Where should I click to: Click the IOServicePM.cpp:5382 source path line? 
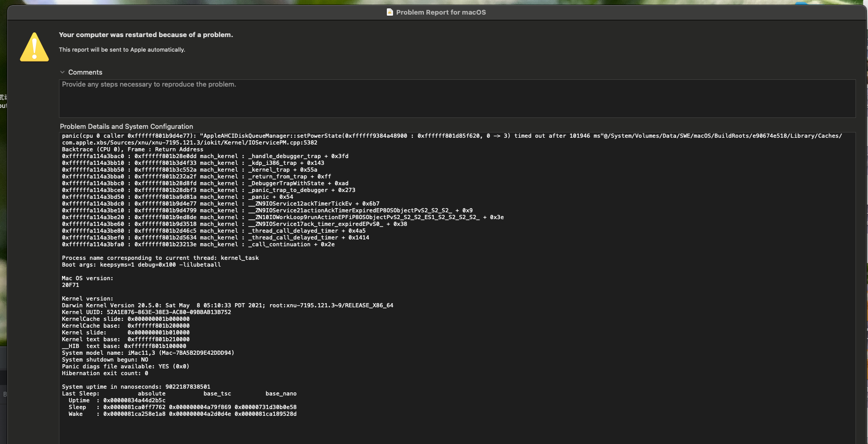click(x=190, y=142)
